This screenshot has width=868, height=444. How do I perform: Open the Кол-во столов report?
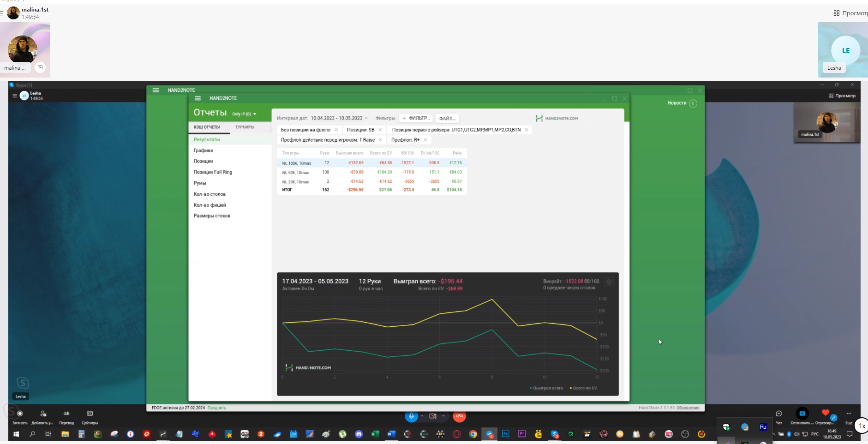point(210,194)
